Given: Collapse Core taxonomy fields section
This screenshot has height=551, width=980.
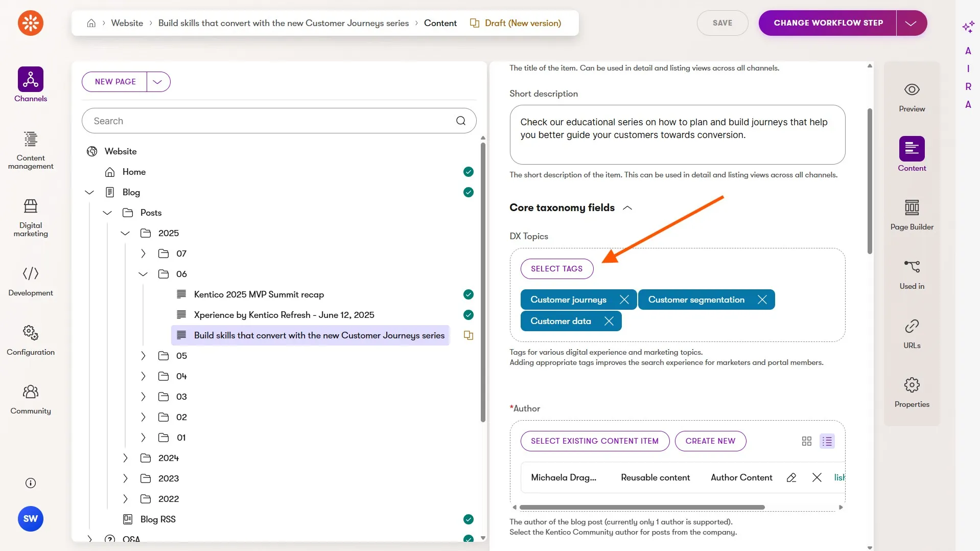Looking at the screenshot, I should click(x=628, y=208).
